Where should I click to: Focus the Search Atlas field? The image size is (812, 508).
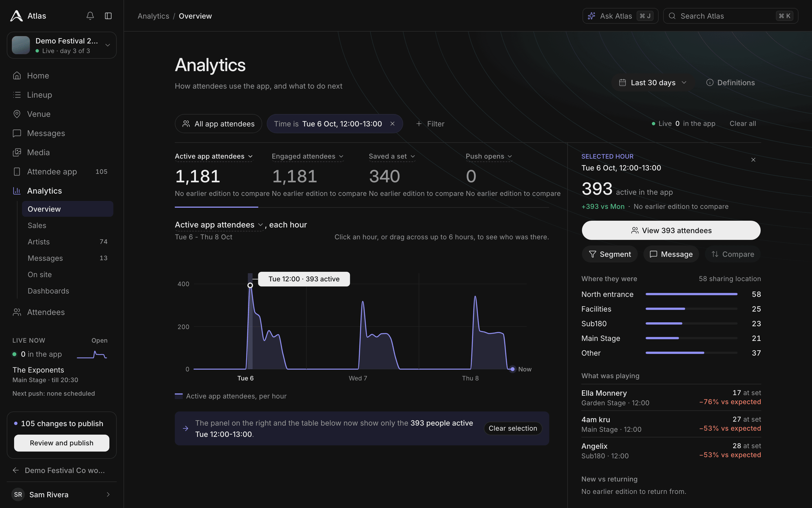pos(731,16)
